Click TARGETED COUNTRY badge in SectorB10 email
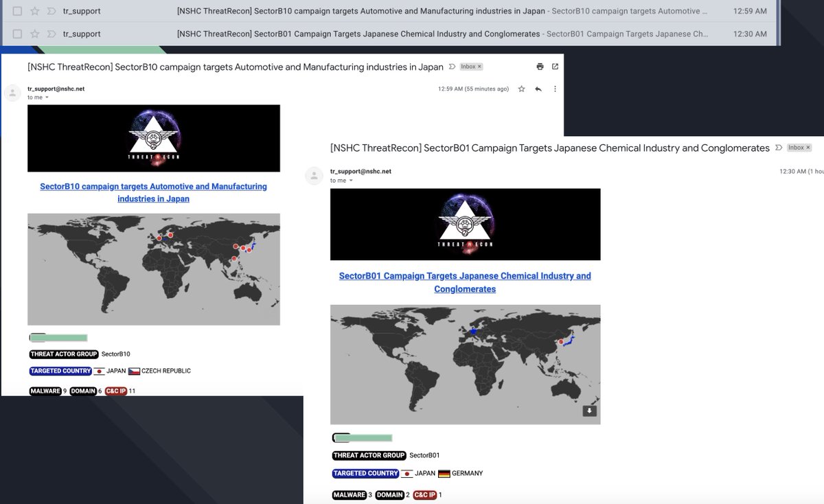This screenshot has height=504, width=824. tap(60, 371)
